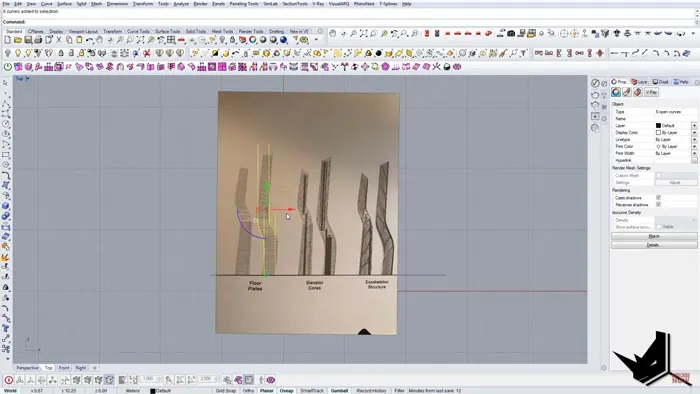Click the black Layer color swatch in Properties
This screenshot has height=394, width=700.
(x=658, y=126)
